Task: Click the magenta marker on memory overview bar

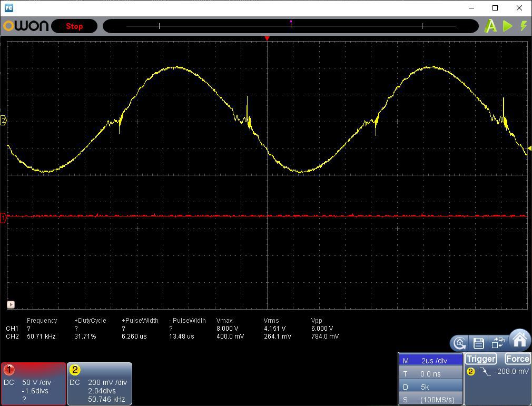Action: pyautogui.click(x=291, y=22)
